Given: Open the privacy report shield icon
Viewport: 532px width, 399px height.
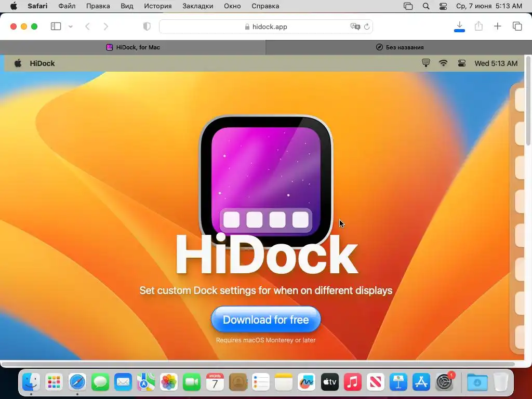Looking at the screenshot, I should (x=147, y=26).
